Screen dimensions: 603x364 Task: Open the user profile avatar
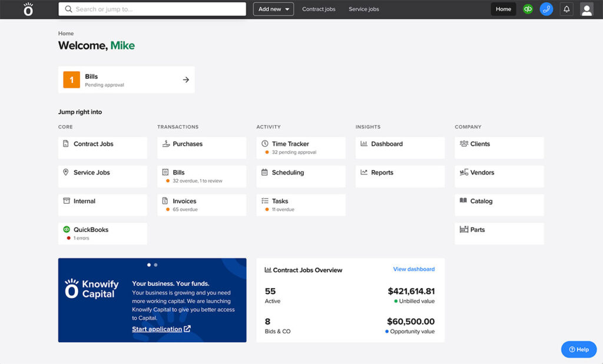pos(587,9)
